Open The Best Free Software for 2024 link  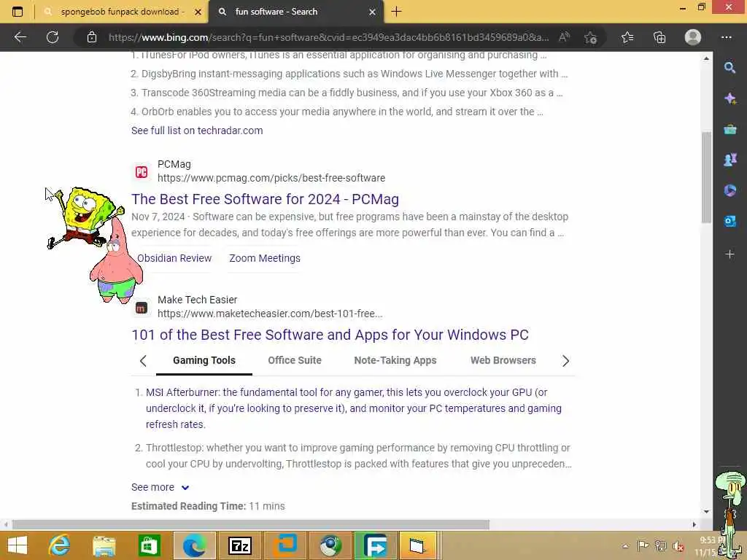click(x=265, y=199)
